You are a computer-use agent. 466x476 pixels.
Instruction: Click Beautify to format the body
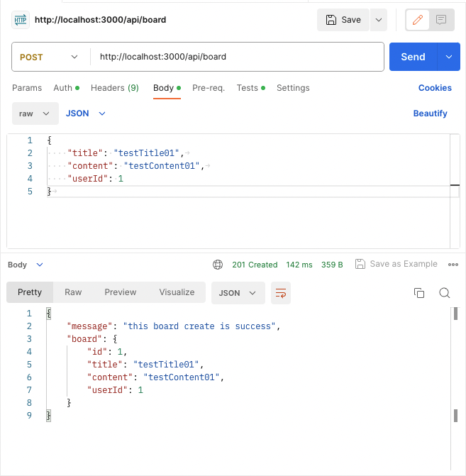[430, 114]
